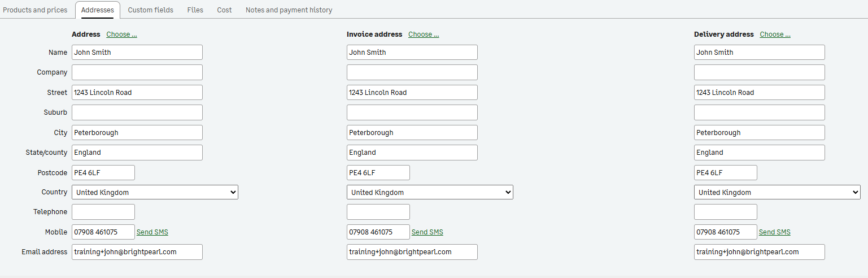868x278 pixels.
Task: Open Country dropdown in Address column
Action: point(155,192)
